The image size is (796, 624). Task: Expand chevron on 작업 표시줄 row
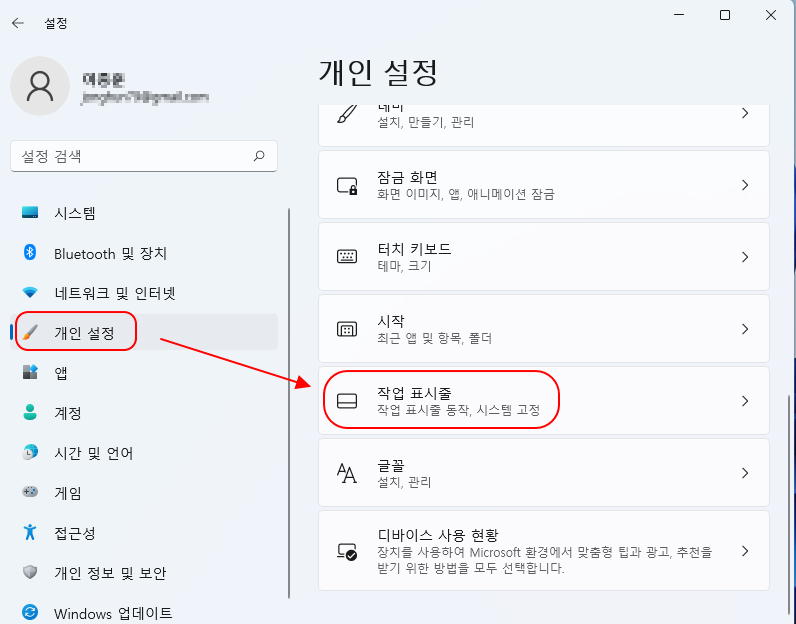click(x=745, y=401)
